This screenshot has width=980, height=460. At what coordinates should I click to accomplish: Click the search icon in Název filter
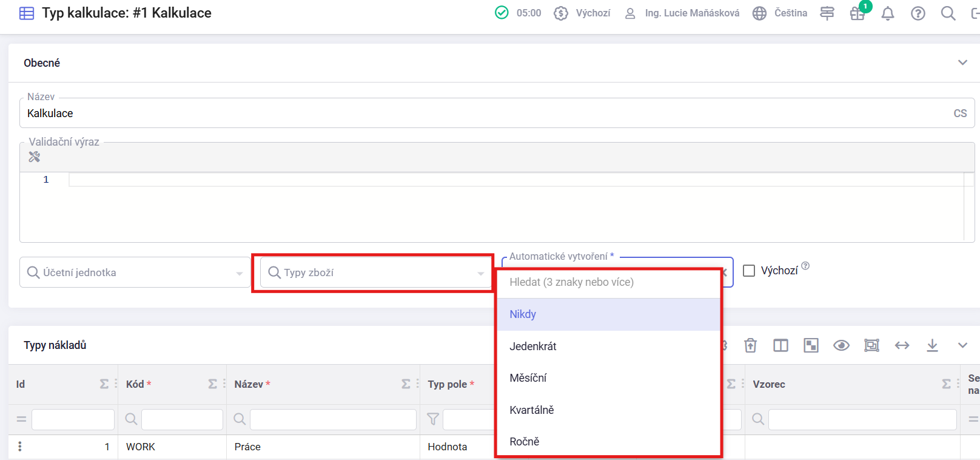[240, 419]
